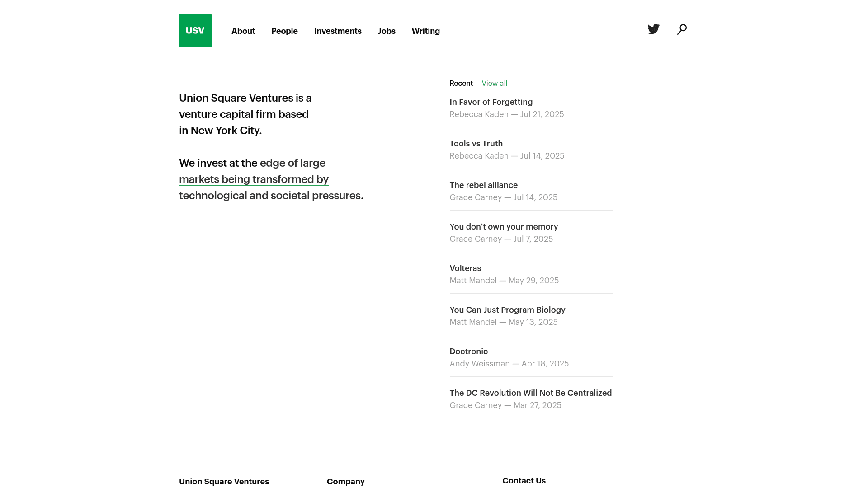
Task: Select the People menu item
Action: point(284,31)
